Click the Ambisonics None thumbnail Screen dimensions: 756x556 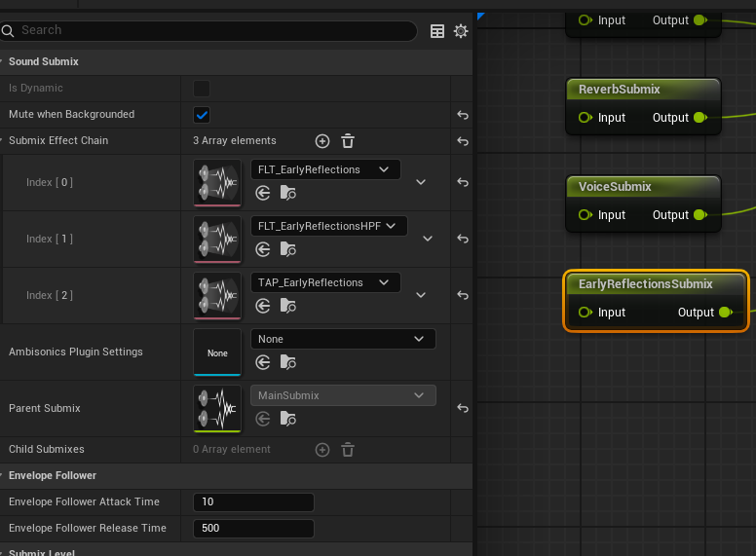[217, 352]
